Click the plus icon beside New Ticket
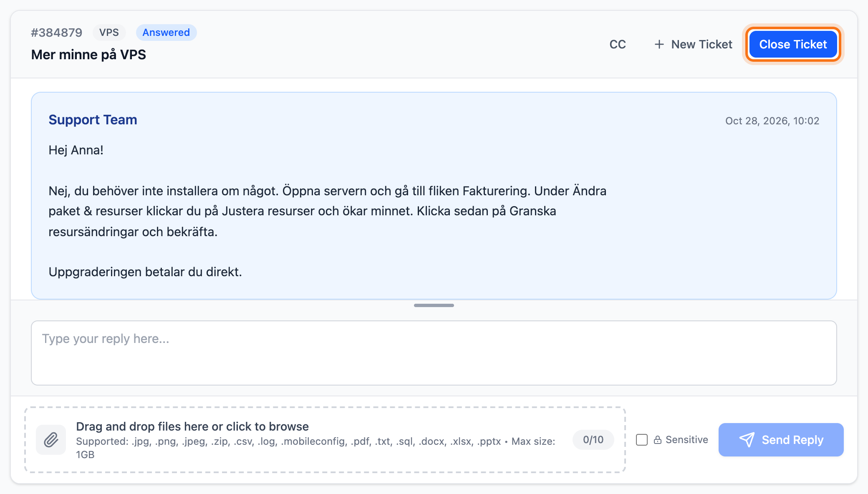 click(659, 44)
